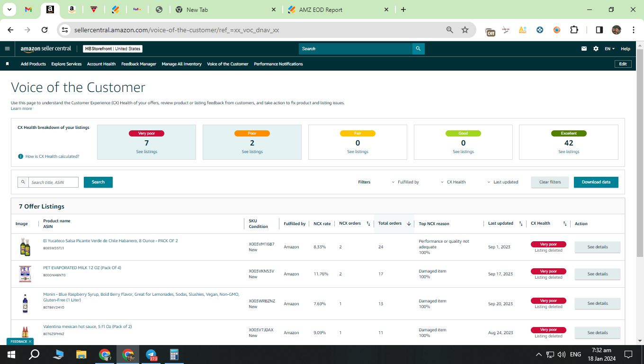Viewport: 644px width, 364px height.
Task: Open Chrome three-dot menu
Action: [x=633, y=30]
